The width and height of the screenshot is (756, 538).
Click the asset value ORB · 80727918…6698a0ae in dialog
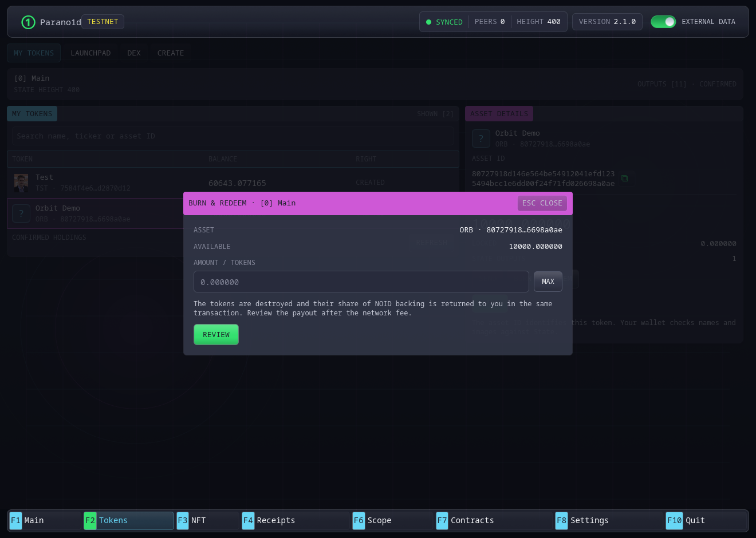[511, 230]
